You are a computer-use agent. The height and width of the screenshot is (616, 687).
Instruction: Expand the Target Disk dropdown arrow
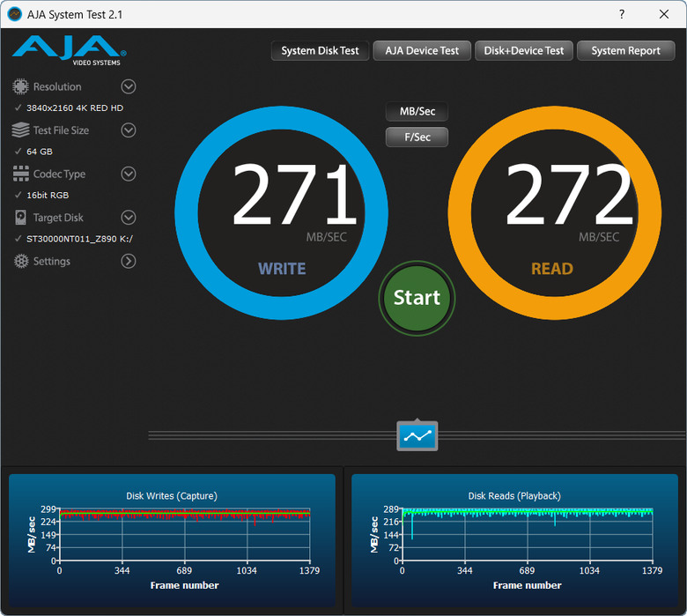(129, 218)
